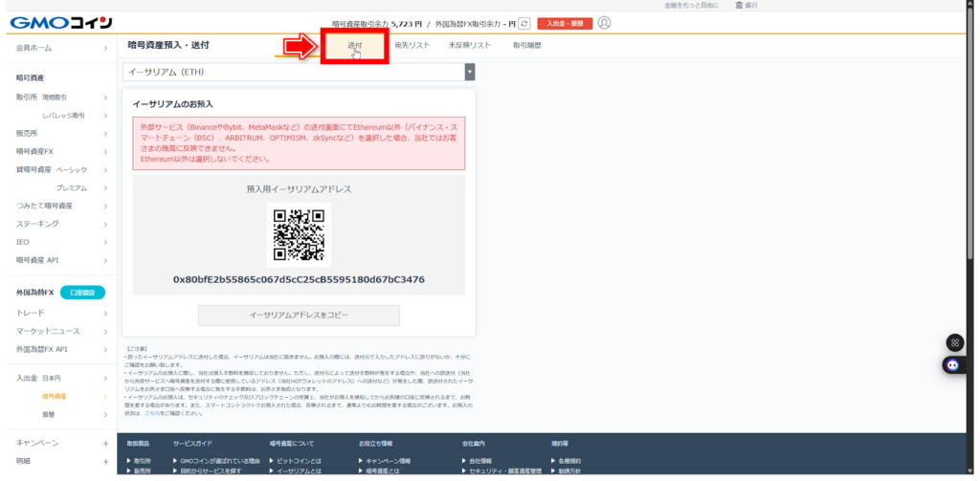Screen dimensions: 980x481
Task: Click the Ethereum deposit QR code
Action: [299, 235]
